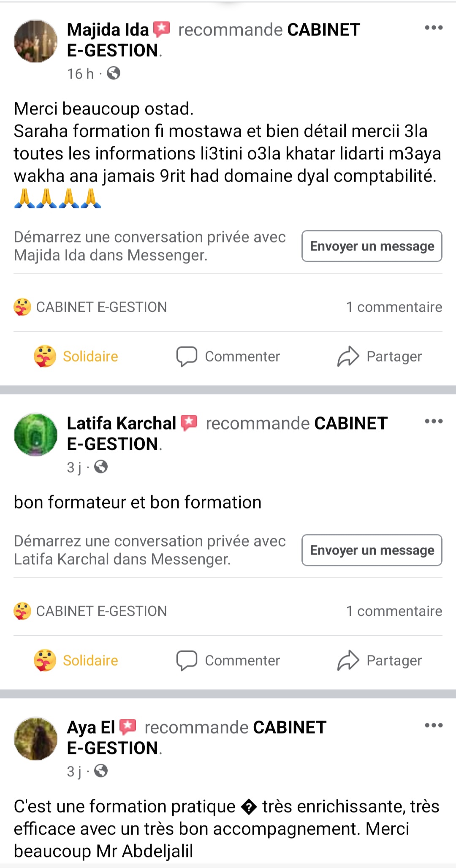Open CABINET E-GESTION page from Aya El's post
The image size is (456, 868).
289,727
